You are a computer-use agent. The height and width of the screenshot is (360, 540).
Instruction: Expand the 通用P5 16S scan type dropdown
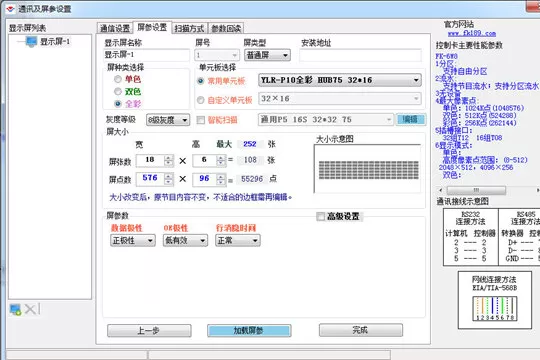pyautogui.click(x=325, y=120)
